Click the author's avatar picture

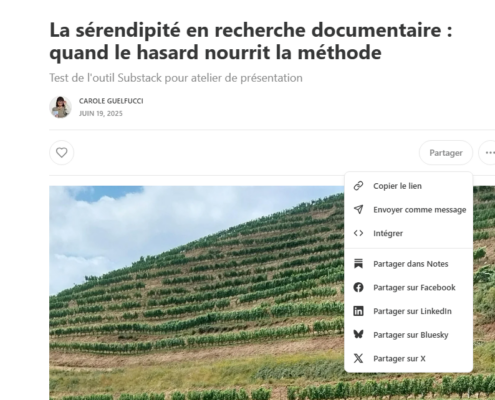coord(60,107)
